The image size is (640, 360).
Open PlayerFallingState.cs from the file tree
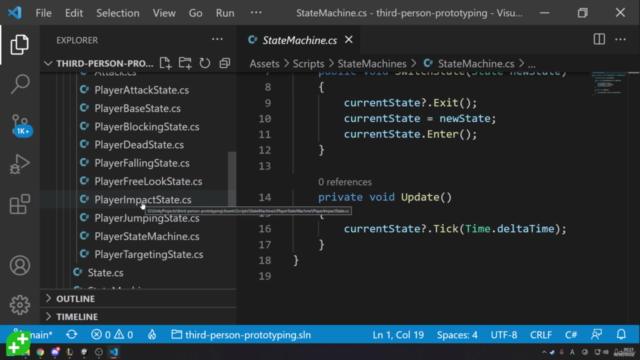tap(142, 163)
